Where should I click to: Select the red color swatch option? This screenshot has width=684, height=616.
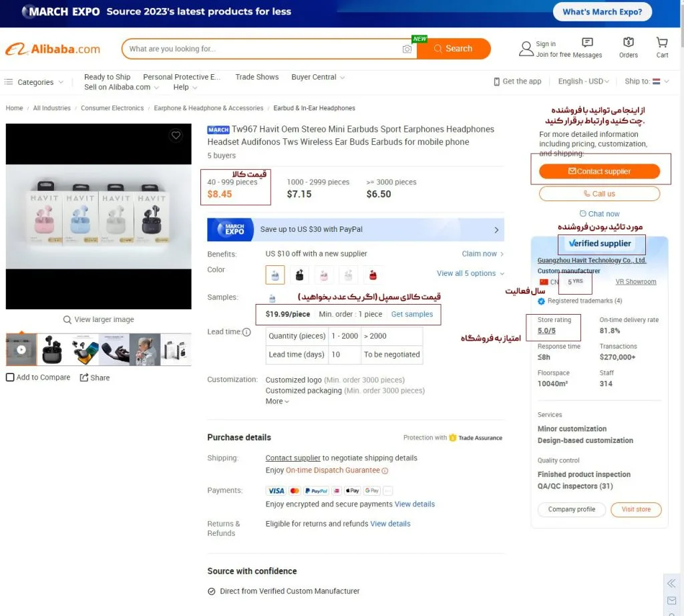pyautogui.click(x=373, y=275)
